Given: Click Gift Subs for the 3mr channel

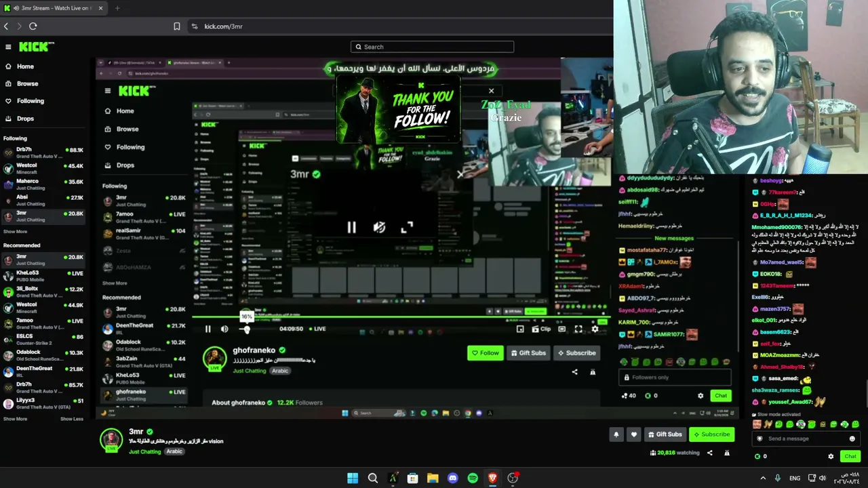Looking at the screenshot, I should 665,434.
